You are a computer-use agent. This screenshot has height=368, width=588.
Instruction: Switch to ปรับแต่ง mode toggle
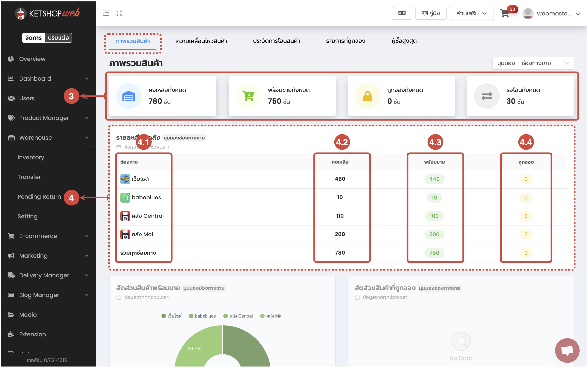click(58, 38)
